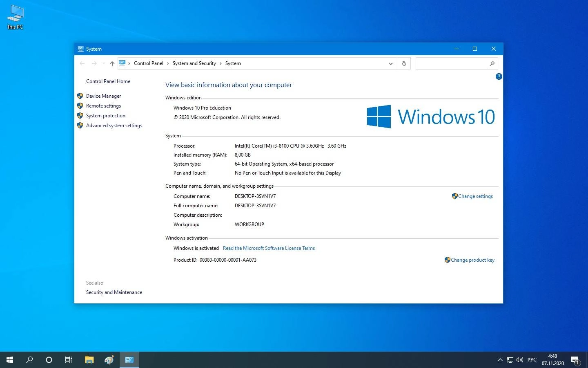Click the System window title icon
Screen dimensions: 588x368
80,49
